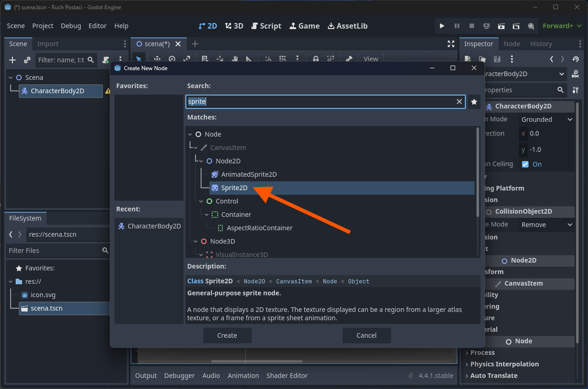The image size is (588, 389).
Task: Pause the running project
Action: coord(457,26)
